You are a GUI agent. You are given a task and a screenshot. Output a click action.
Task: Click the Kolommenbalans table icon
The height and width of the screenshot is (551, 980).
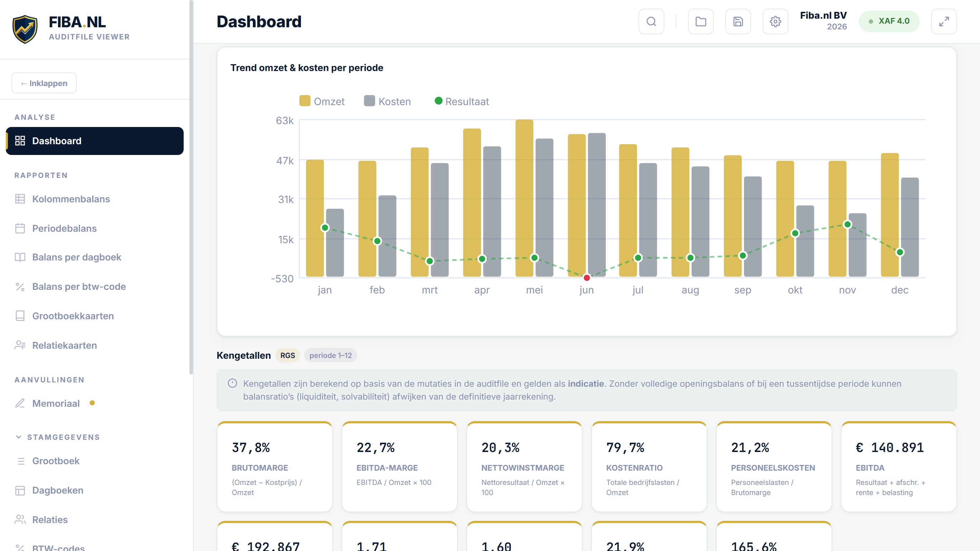(20, 199)
